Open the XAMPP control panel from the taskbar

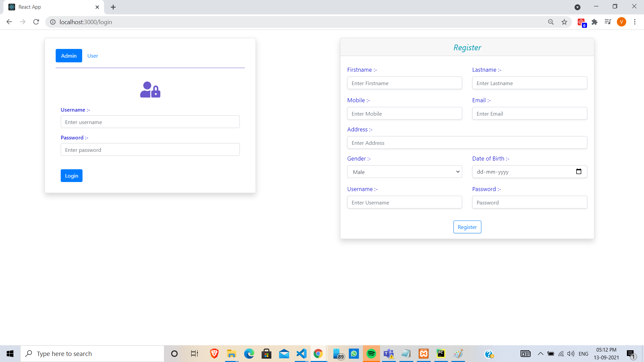(424, 354)
